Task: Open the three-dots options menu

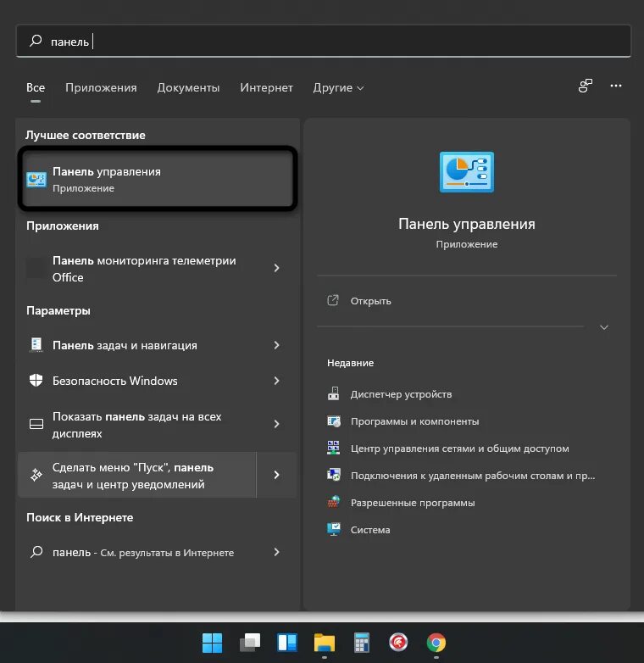Action: point(616,86)
